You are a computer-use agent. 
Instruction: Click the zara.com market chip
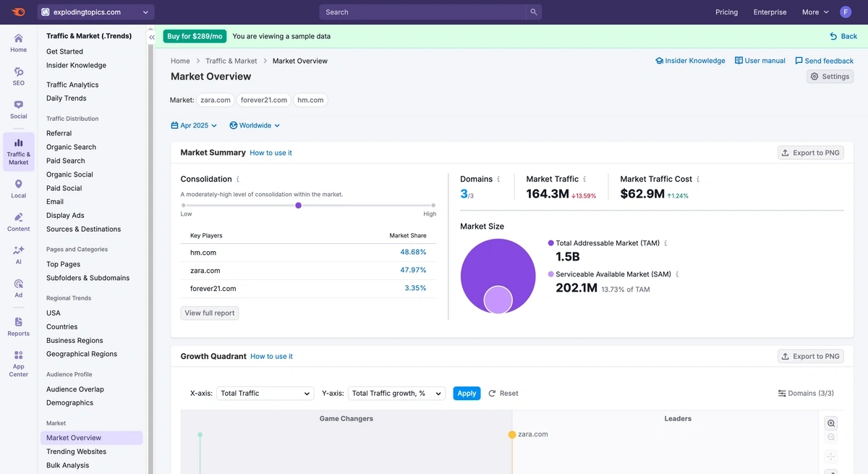pos(216,100)
